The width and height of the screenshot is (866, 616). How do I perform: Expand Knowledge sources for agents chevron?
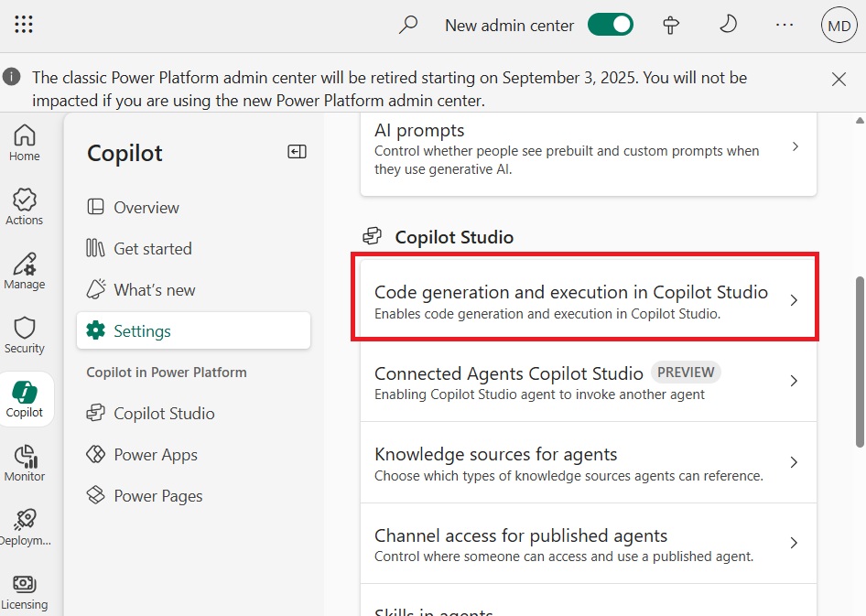[x=794, y=462]
